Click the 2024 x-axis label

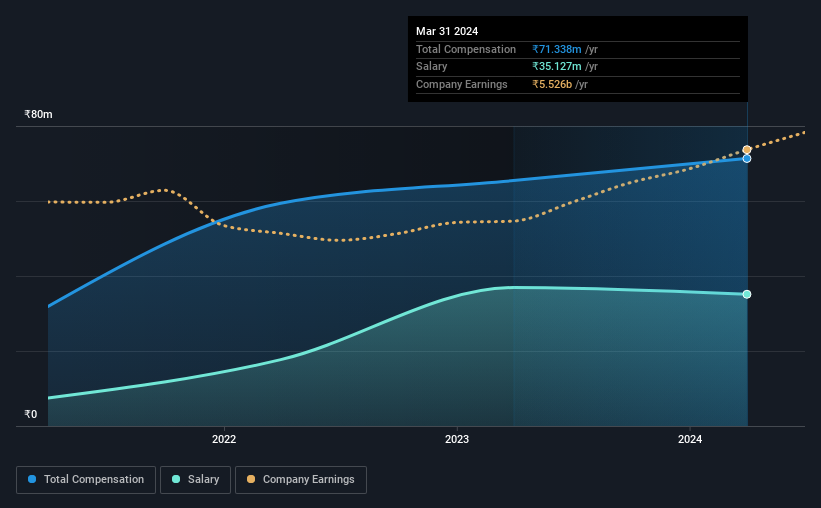(x=690, y=439)
